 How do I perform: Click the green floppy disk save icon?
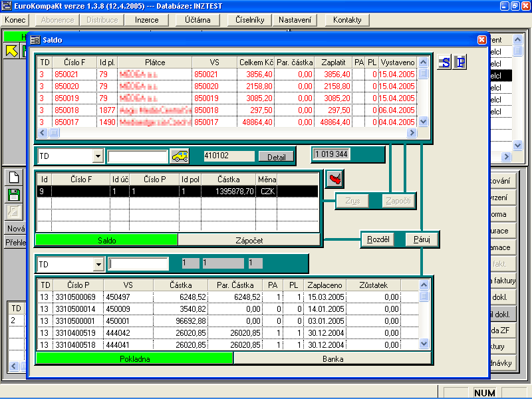[13, 195]
